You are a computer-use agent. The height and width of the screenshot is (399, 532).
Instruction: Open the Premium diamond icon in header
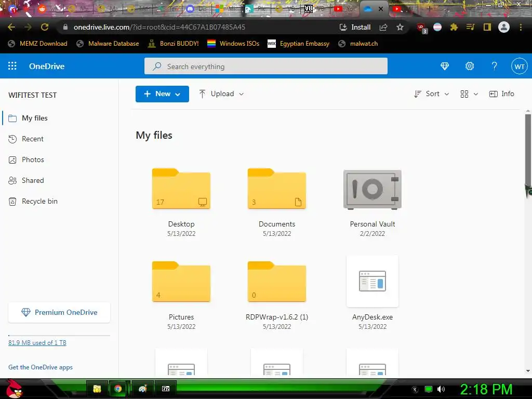coord(445,66)
